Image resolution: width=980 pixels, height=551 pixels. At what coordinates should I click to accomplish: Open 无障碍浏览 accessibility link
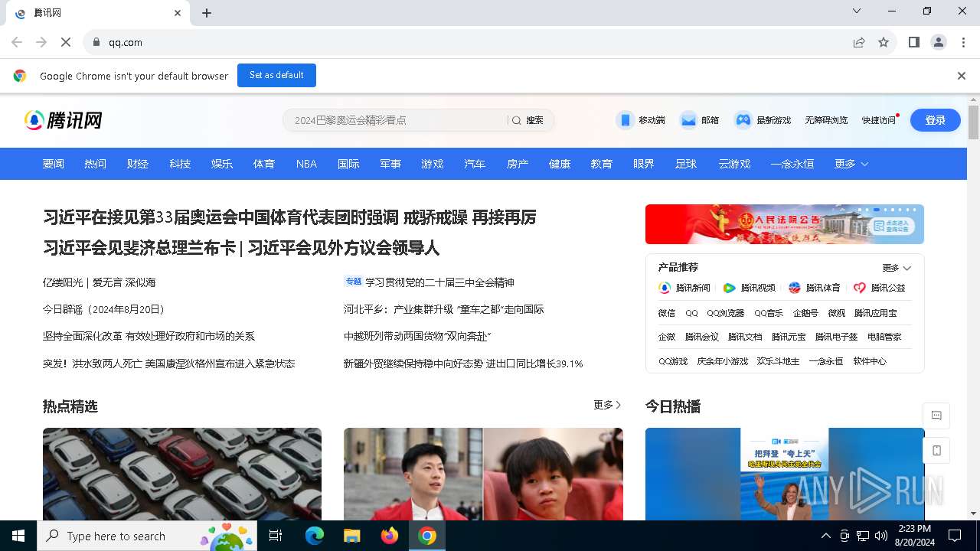(826, 120)
